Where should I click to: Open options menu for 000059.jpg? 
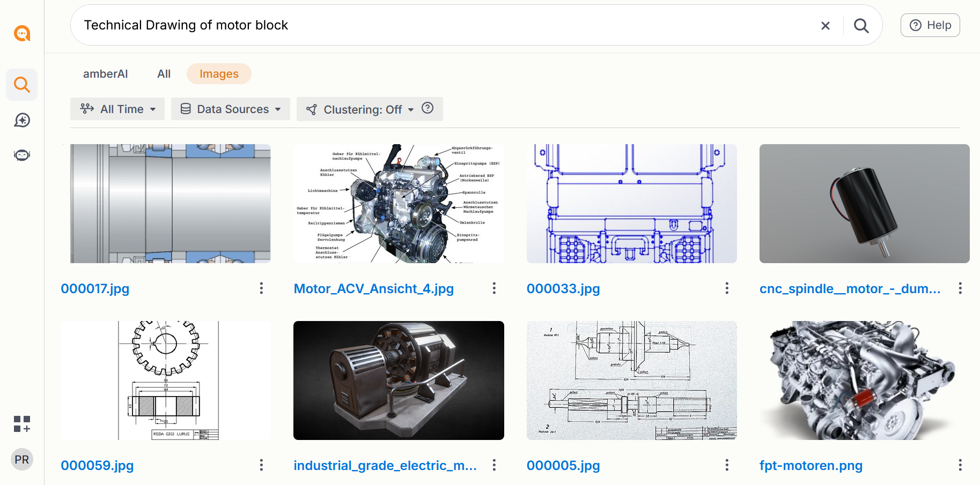pos(261,465)
